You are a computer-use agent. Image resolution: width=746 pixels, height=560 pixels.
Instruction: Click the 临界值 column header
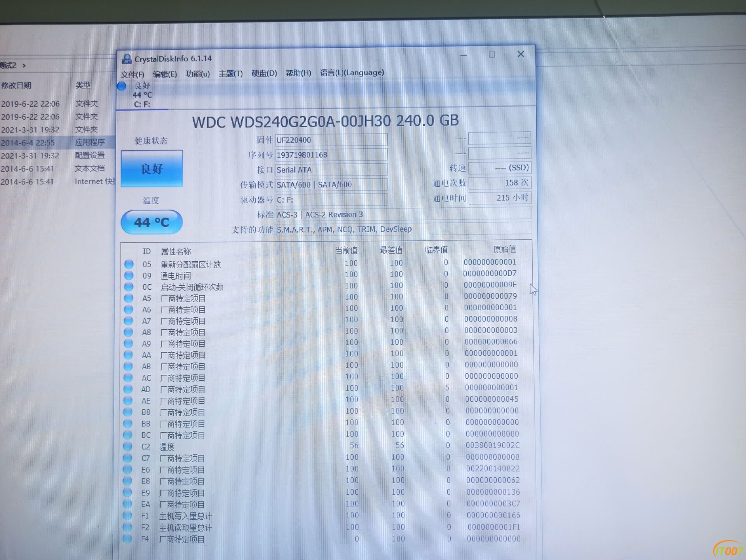[x=436, y=250]
